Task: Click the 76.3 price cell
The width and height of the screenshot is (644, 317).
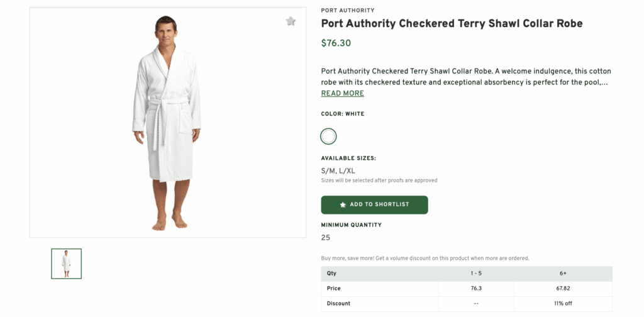Action: click(475, 289)
